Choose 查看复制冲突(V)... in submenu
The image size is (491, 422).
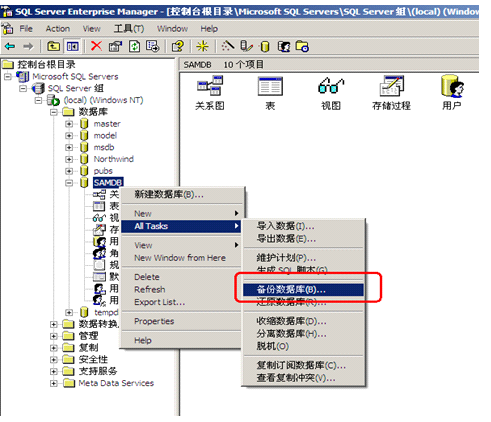(303, 378)
